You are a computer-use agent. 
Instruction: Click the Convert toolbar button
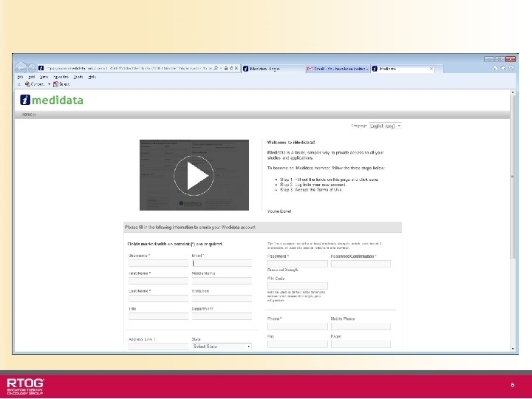point(35,84)
